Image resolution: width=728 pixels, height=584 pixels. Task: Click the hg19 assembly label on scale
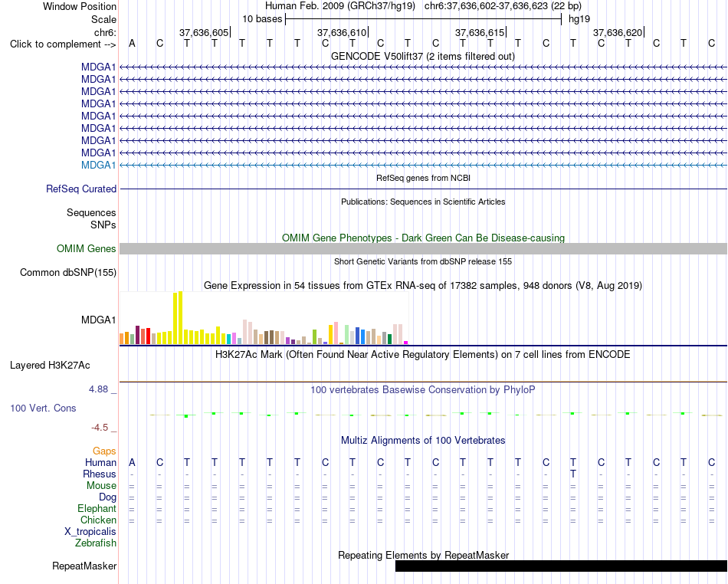pyautogui.click(x=579, y=19)
